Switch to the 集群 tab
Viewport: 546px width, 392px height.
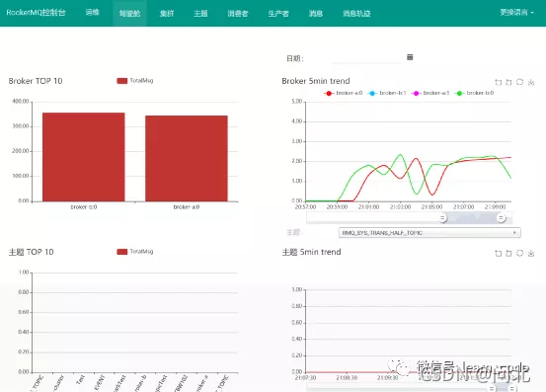[167, 13]
